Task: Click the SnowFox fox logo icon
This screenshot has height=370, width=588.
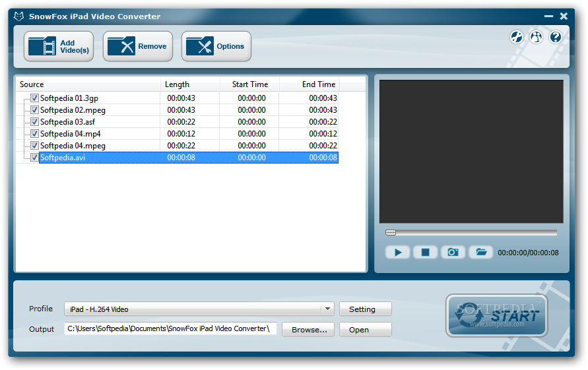Action: click(18, 16)
